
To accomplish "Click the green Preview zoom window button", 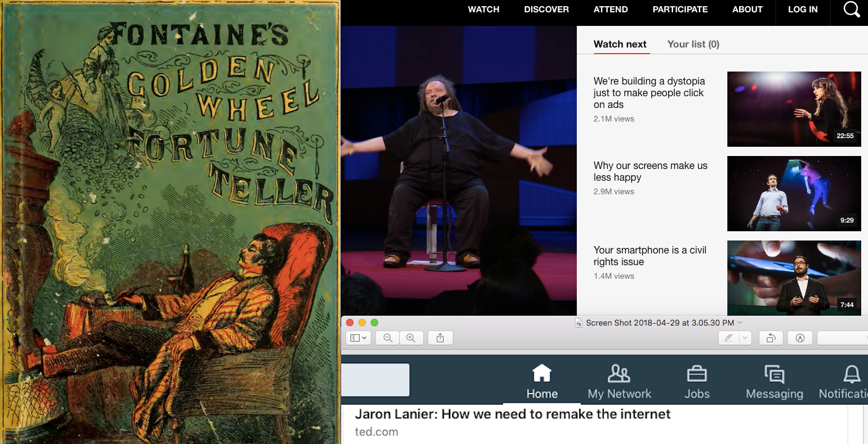I will [374, 323].
